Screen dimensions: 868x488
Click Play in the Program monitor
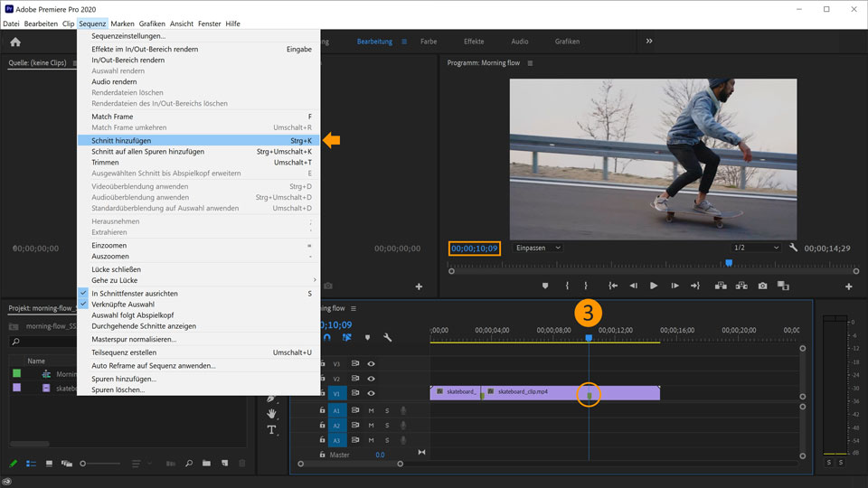[x=654, y=286]
